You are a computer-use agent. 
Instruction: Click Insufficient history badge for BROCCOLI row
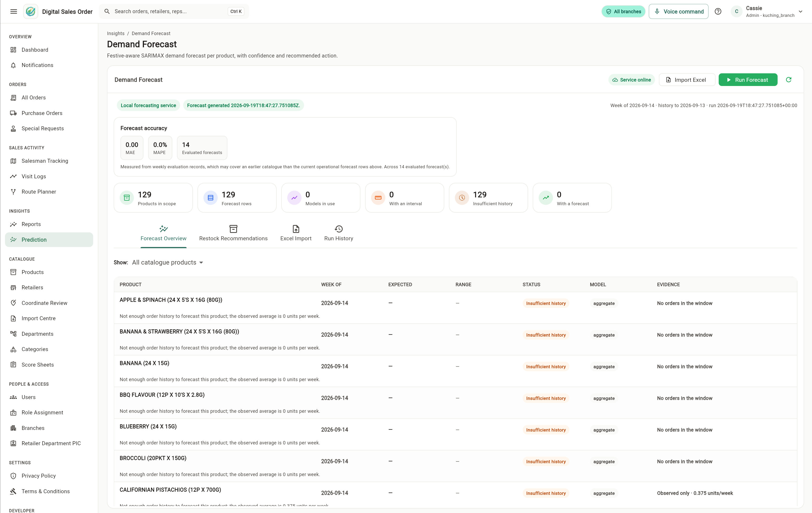click(x=546, y=461)
